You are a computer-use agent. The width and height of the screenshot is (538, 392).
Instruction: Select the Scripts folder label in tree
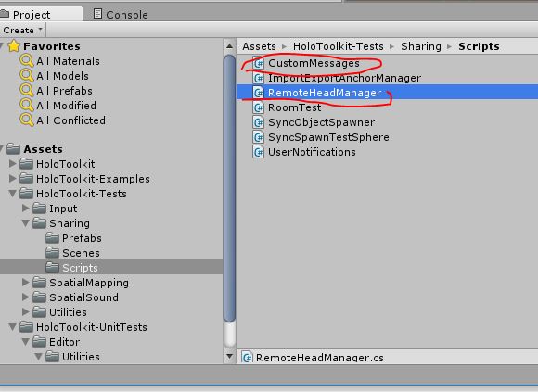(x=80, y=268)
